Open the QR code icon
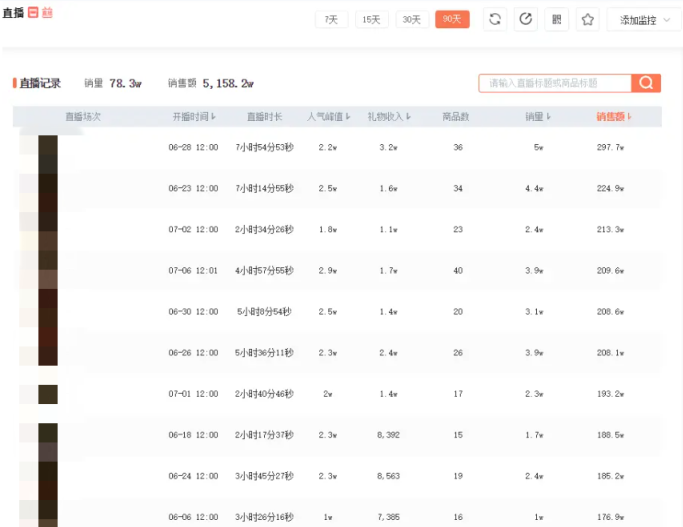This screenshot has width=683, height=527. 557,19
